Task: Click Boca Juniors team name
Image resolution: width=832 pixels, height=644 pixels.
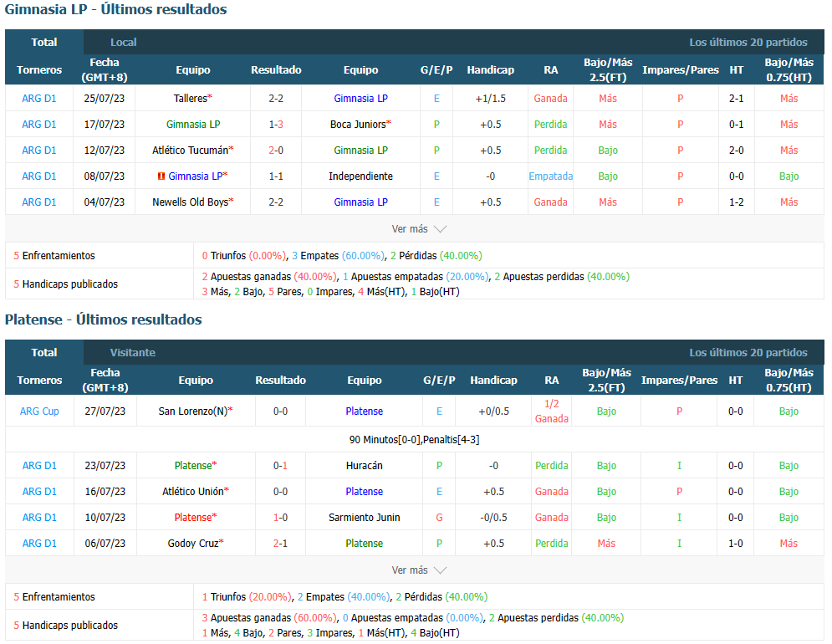Action: coord(358,125)
